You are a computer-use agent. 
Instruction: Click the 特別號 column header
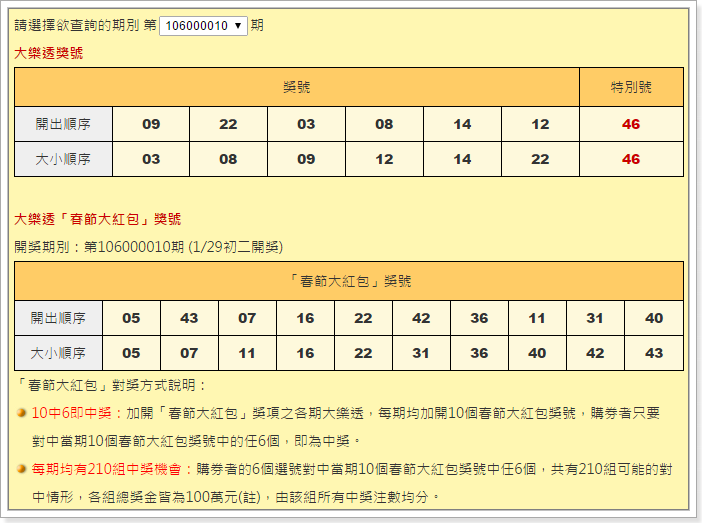[631, 87]
